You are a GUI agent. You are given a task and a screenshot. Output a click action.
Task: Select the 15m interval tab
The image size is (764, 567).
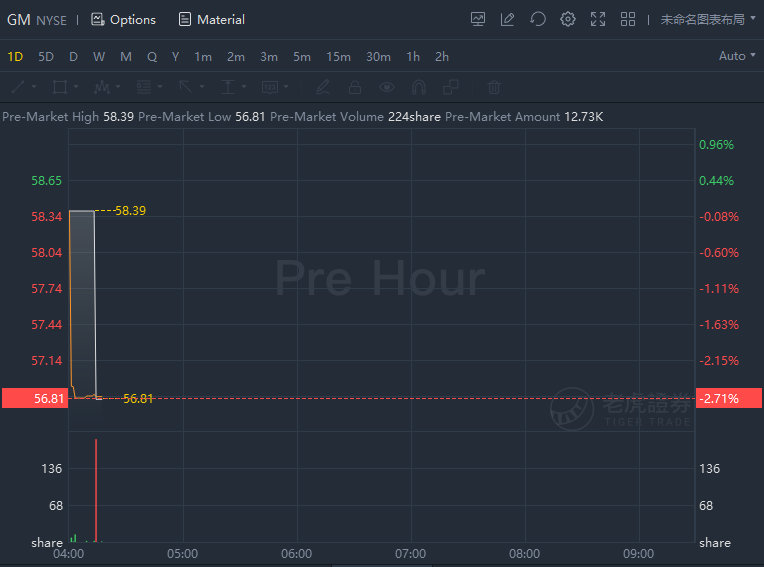(x=338, y=57)
